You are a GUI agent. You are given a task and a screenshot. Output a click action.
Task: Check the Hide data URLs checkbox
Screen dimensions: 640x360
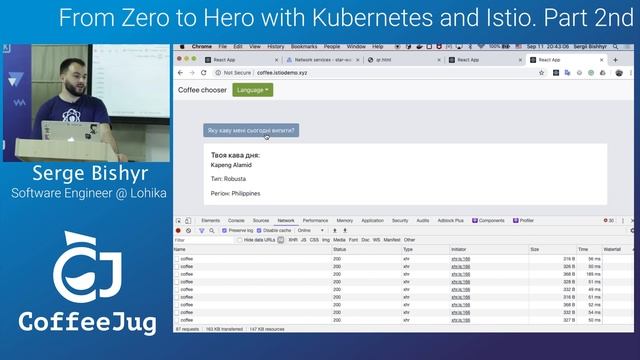pyautogui.click(x=240, y=240)
